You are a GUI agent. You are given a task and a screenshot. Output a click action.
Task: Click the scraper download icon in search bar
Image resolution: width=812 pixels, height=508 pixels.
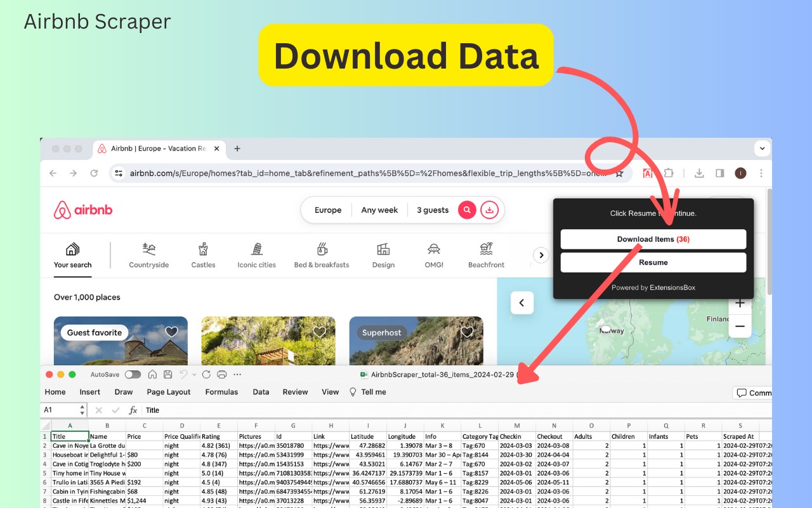(x=489, y=210)
